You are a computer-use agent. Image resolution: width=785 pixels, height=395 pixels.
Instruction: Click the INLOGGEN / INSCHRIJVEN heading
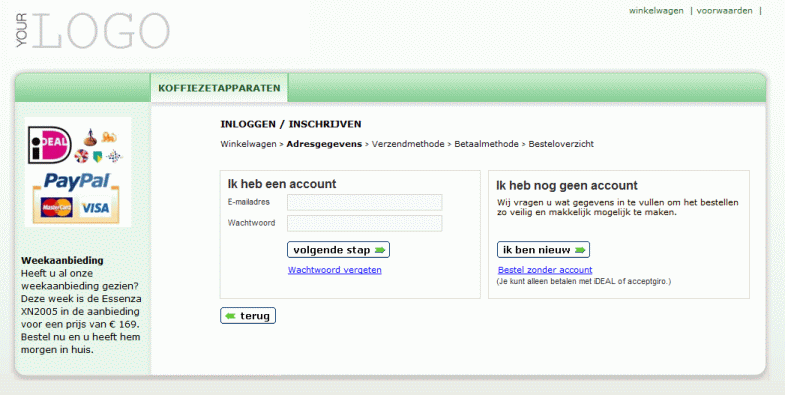(291, 124)
